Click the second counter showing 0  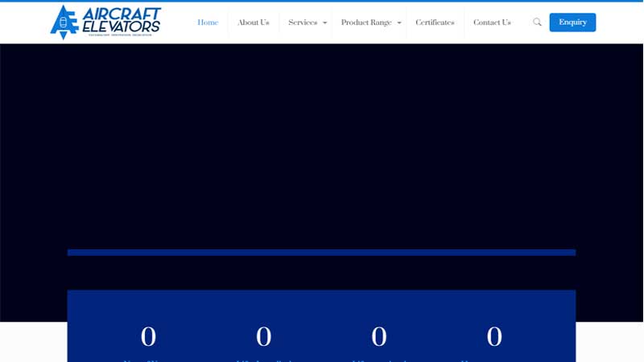pos(264,336)
